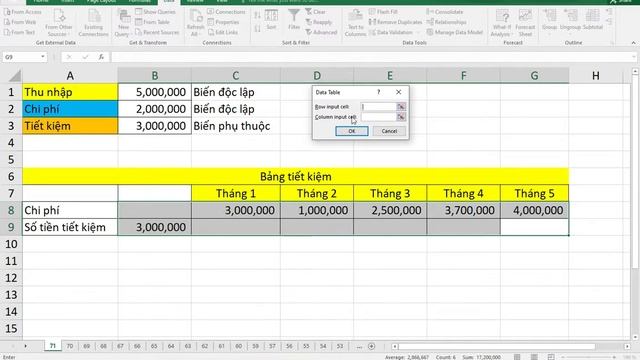Switch to Page Break Preview view
This screenshot has width=640, height=360.
[551, 357]
